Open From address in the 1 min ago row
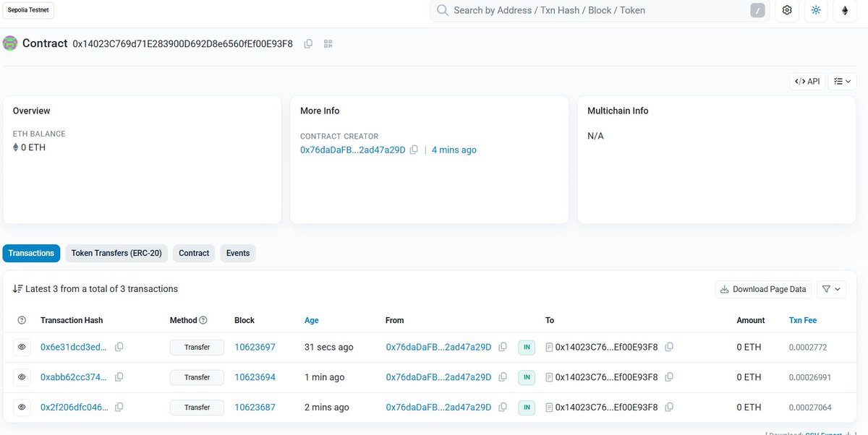Viewport: 868px width, 435px height. (438, 377)
